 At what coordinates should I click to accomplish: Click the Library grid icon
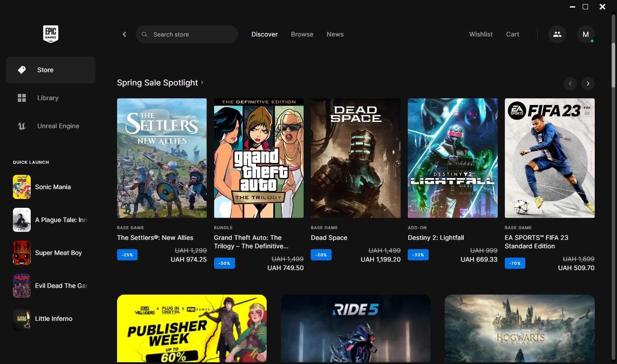pyautogui.click(x=22, y=98)
